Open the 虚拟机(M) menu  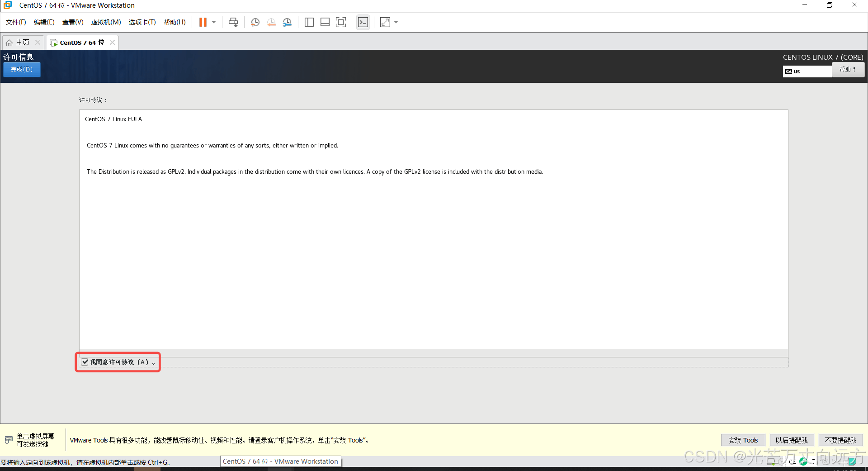click(106, 22)
